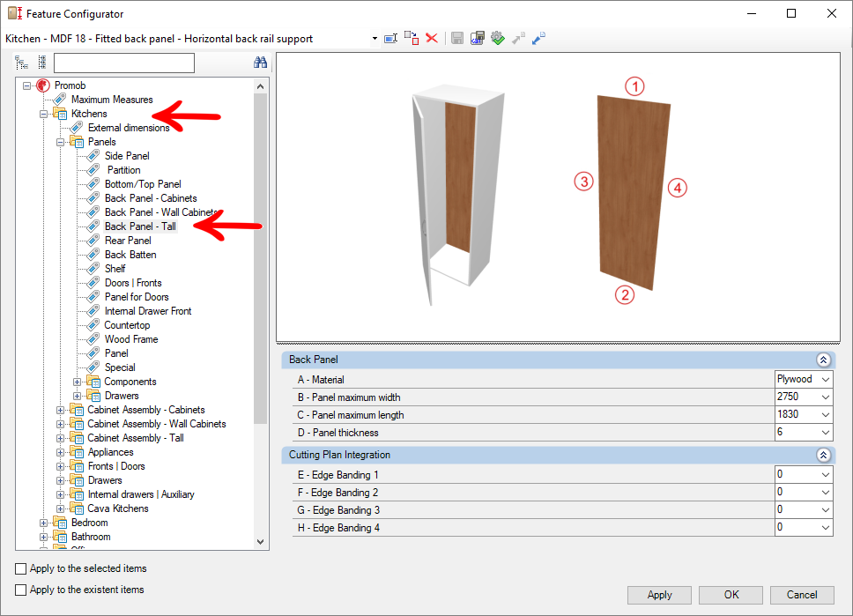Viewport: 853px width, 616px height.
Task: Select Rear Panel tree item
Action: (x=128, y=241)
